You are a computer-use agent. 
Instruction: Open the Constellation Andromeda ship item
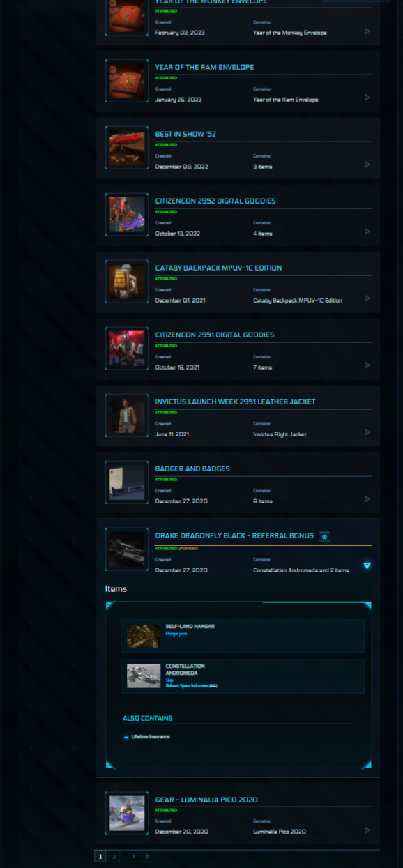243,676
